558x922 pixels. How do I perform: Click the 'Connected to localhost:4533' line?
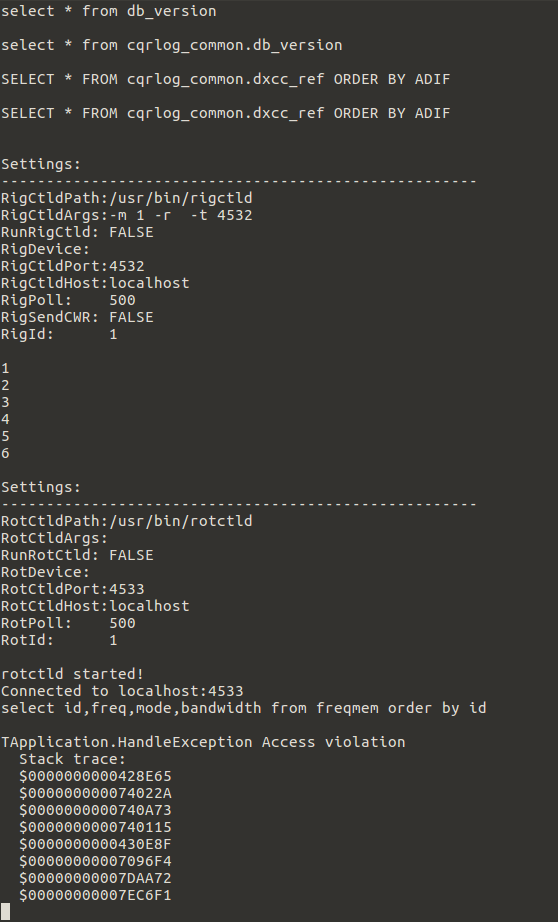122,692
